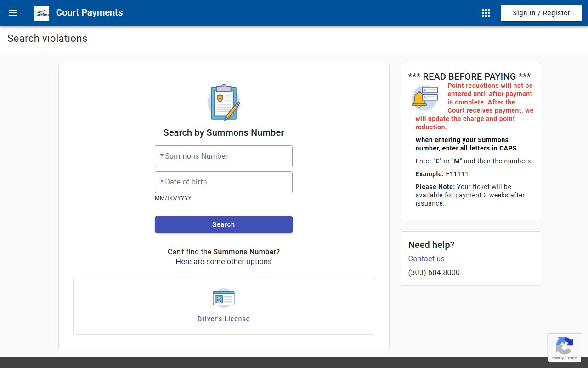Focus the Date of birth field
Screen dimensions: 588x368
click(x=224, y=182)
